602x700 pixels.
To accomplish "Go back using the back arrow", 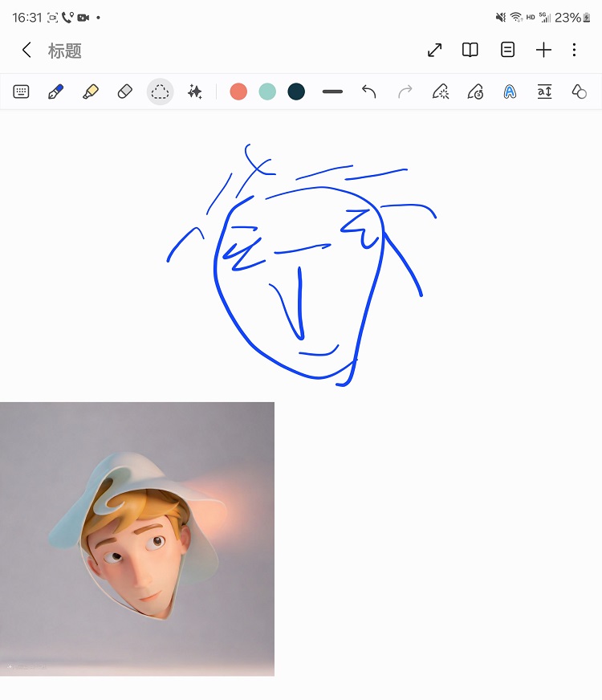I will click(26, 50).
